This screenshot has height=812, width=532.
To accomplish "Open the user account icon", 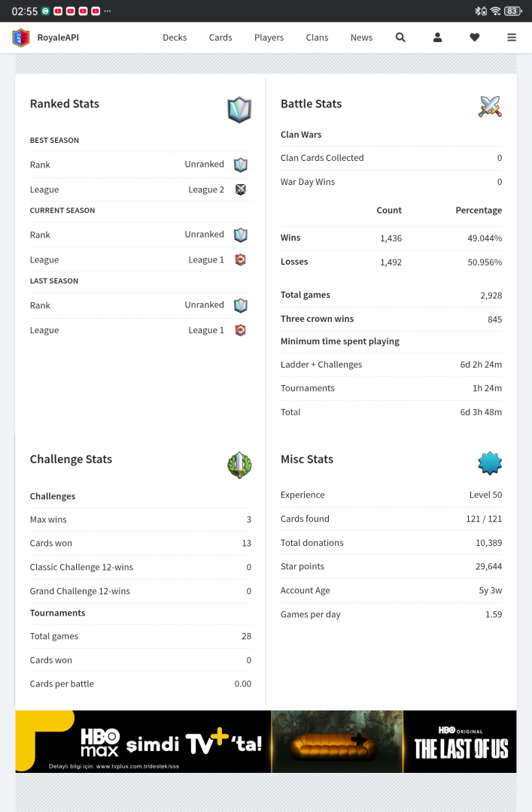I will click(437, 38).
